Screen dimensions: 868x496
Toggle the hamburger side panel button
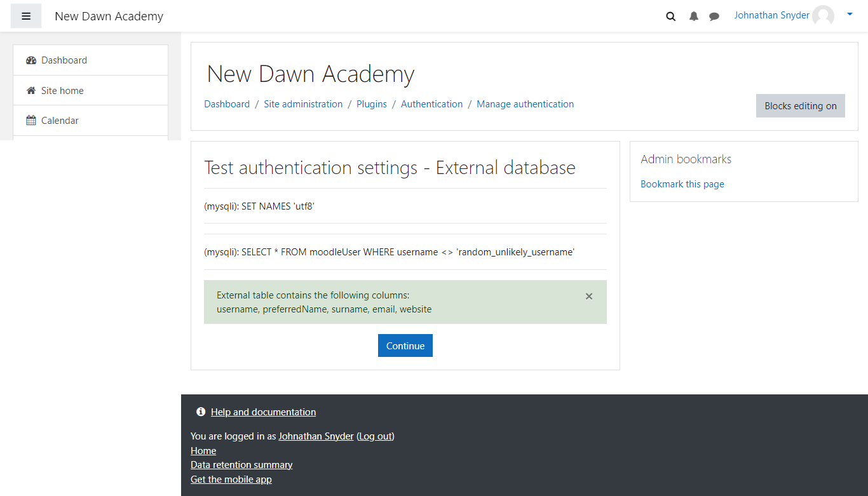point(26,16)
